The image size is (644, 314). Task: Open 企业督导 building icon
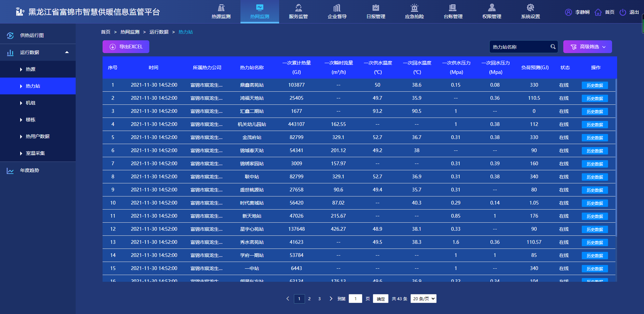click(x=337, y=8)
